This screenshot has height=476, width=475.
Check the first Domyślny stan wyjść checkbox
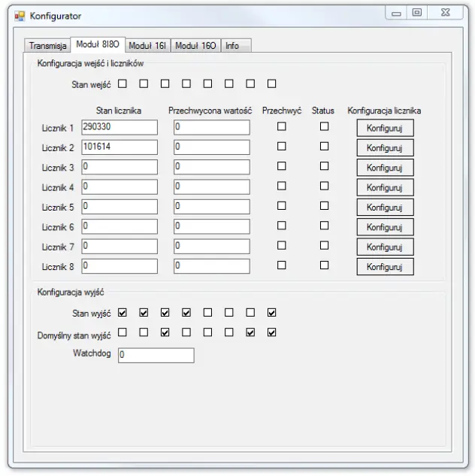pos(123,332)
